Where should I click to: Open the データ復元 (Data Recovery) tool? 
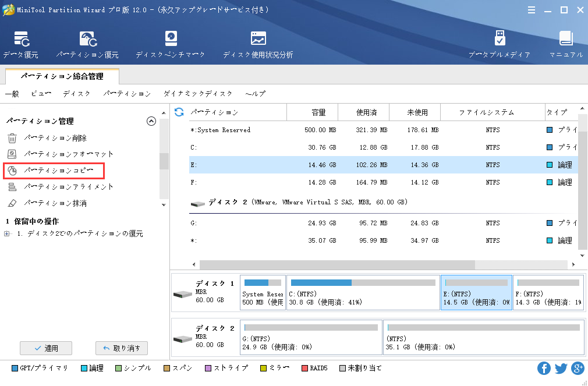(22, 44)
